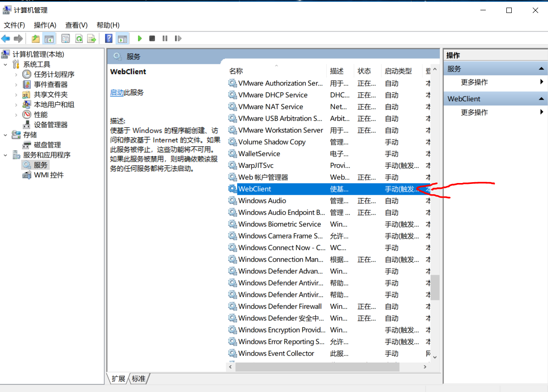This screenshot has width=548, height=392.
Task: Open 更多操作 submenu under WebClient
Action: (x=495, y=112)
